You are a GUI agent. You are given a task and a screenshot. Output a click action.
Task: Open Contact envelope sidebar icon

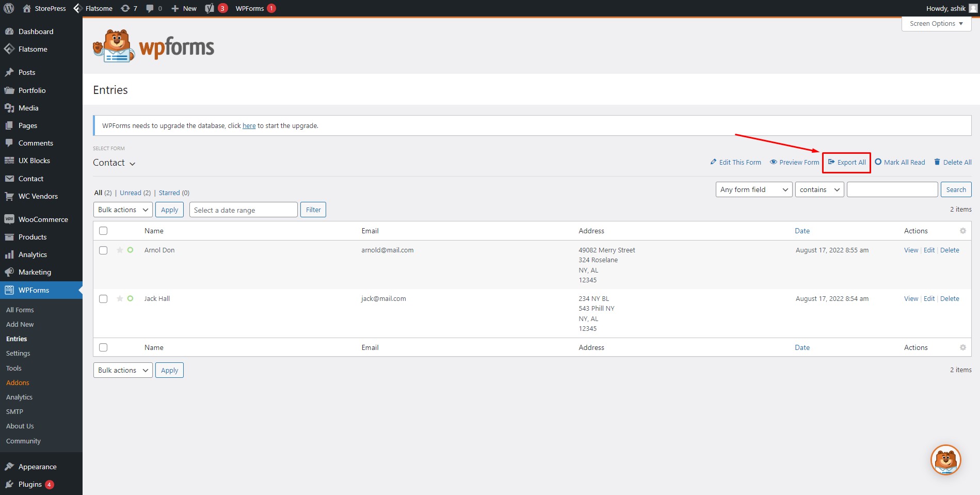[9, 179]
